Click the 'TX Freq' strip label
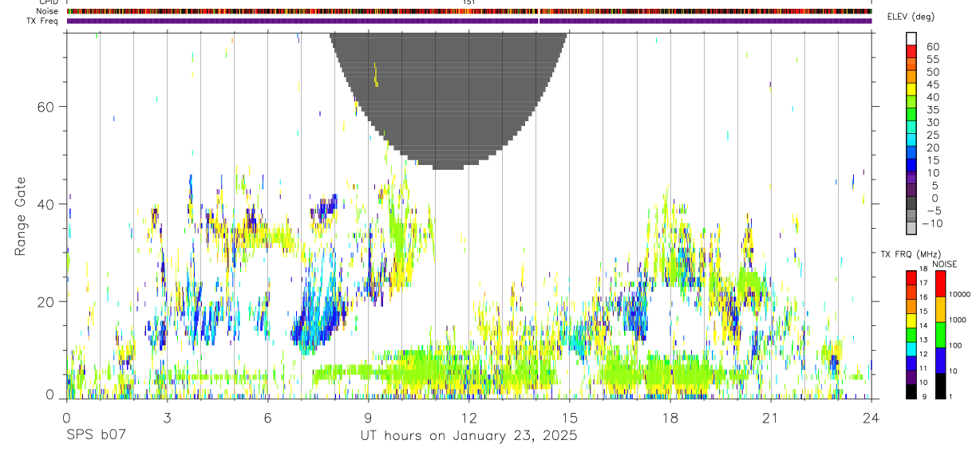 [x=42, y=21]
